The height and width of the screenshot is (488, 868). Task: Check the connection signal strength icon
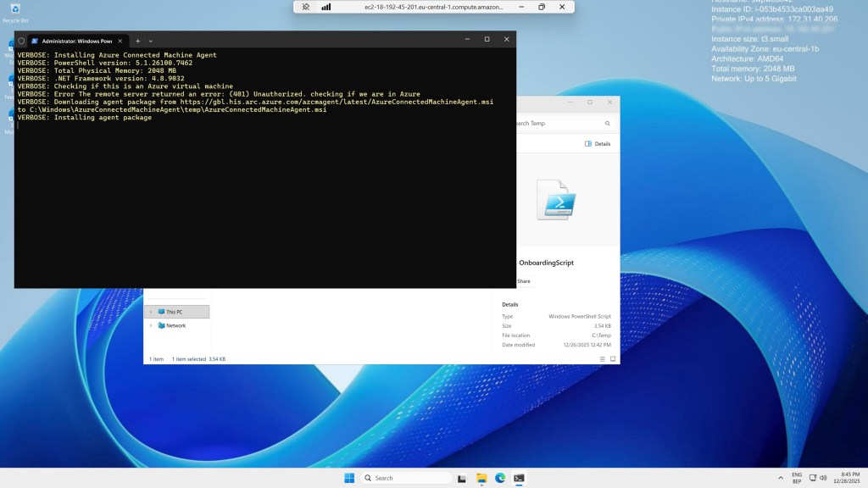326,7
